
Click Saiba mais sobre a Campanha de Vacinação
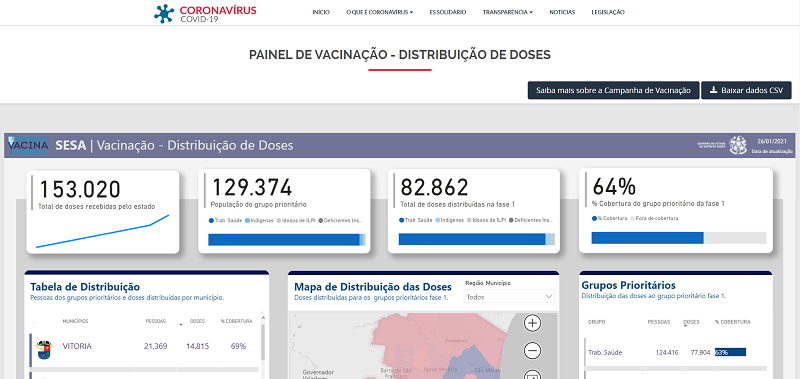(x=613, y=90)
